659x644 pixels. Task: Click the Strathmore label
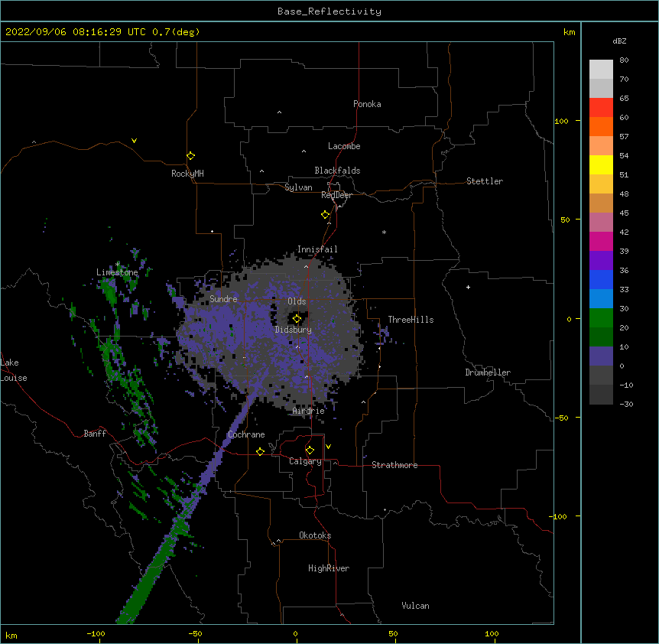394,465
